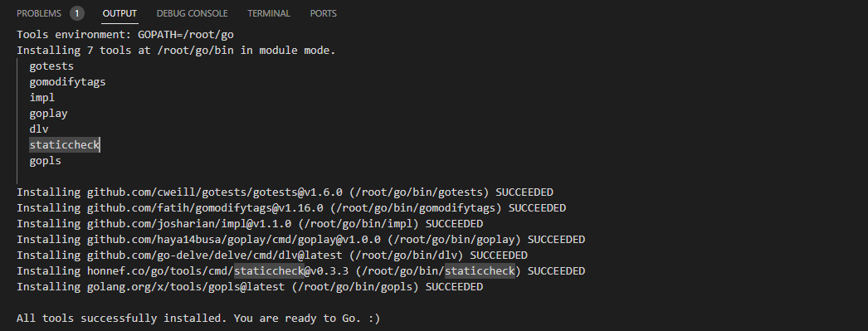Click gomodifytags in the tools list
Image resolution: width=868 pixels, height=331 pixels.
point(67,82)
